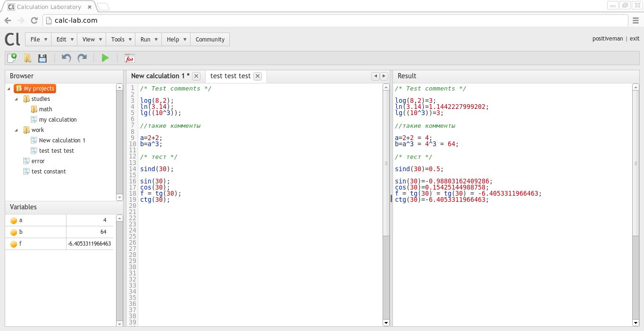The height and width of the screenshot is (331, 644).
Task: Close the 'New calculation 1' tab
Action: click(x=196, y=76)
